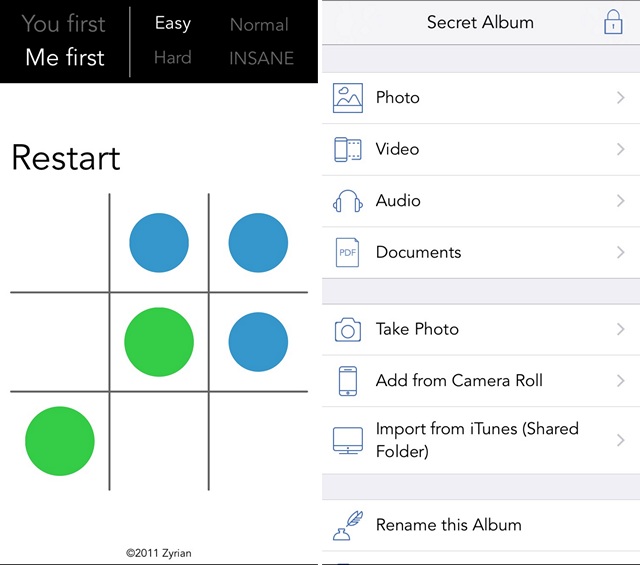Screen dimensions: 640x565
Task: Restart the tic-tac-toe game
Action: 66,158
